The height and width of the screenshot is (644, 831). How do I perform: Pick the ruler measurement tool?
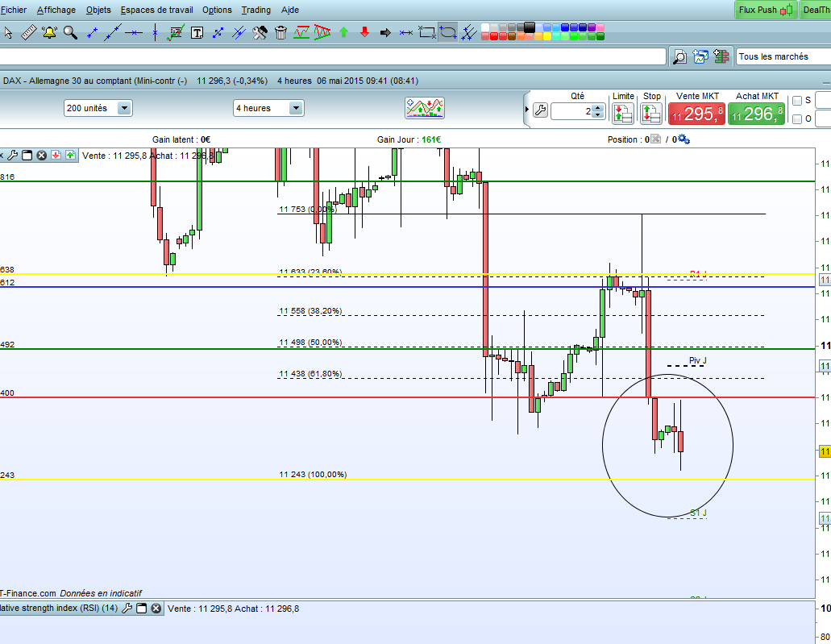pyautogui.click(x=29, y=33)
